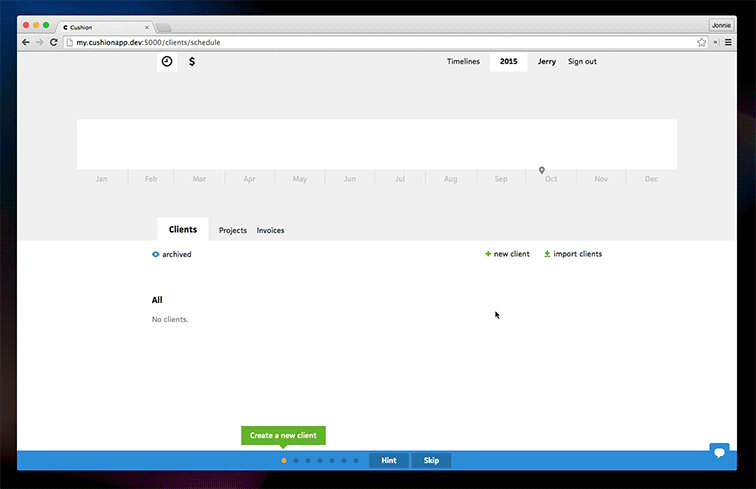This screenshot has width=756, height=489.
Task: Switch to the Clients tab
Action: [x=183, y=229]
